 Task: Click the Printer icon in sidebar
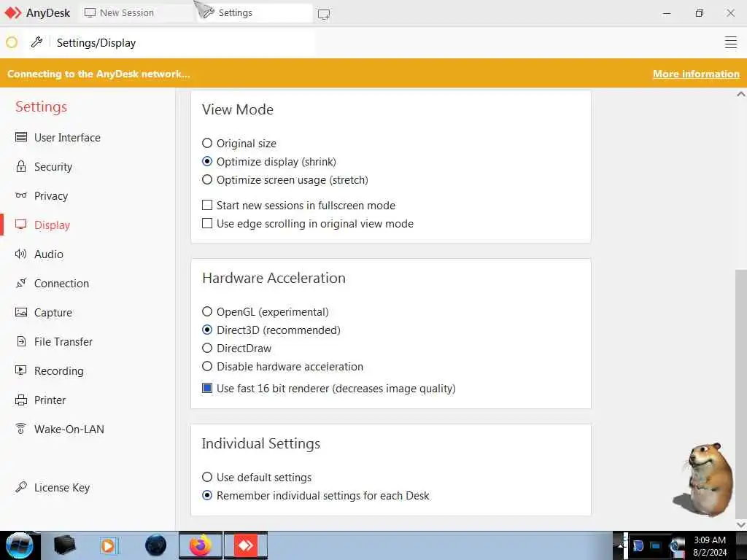[21, 400]
